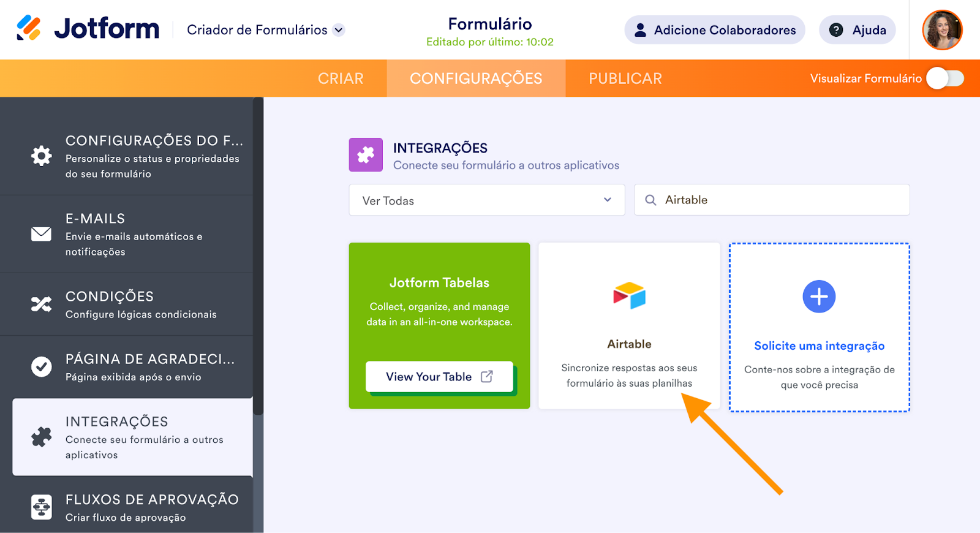The height and width of the screenshot is (533, 980).
Task: Switch to the PUBLICAR tab
Action: 625,78
